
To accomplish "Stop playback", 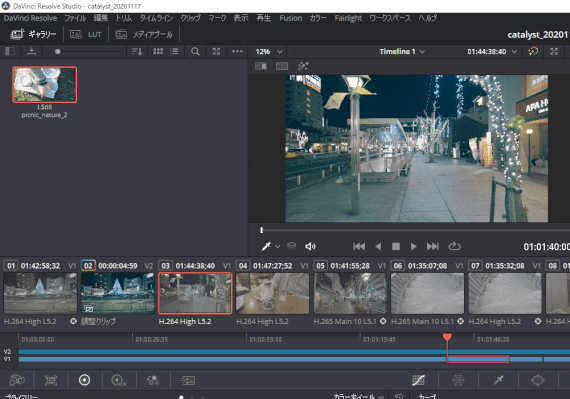I will pyautogui.click(x=396, y=246).
